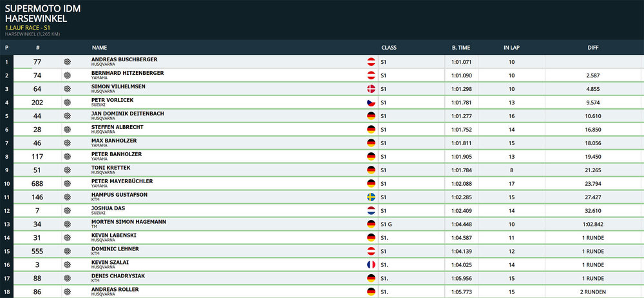
Task: Select rider name DENIS CHADRYSIAK
Action: click(x=117, y=276)
